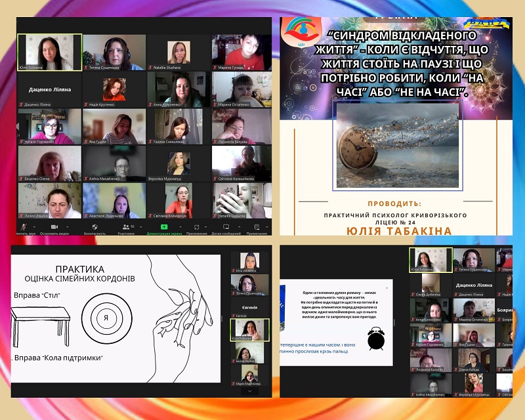The width and height of the screenshot is (525, 420).
Task: Select Наталя Царьова video tile
Action: (x=241, y=201)
